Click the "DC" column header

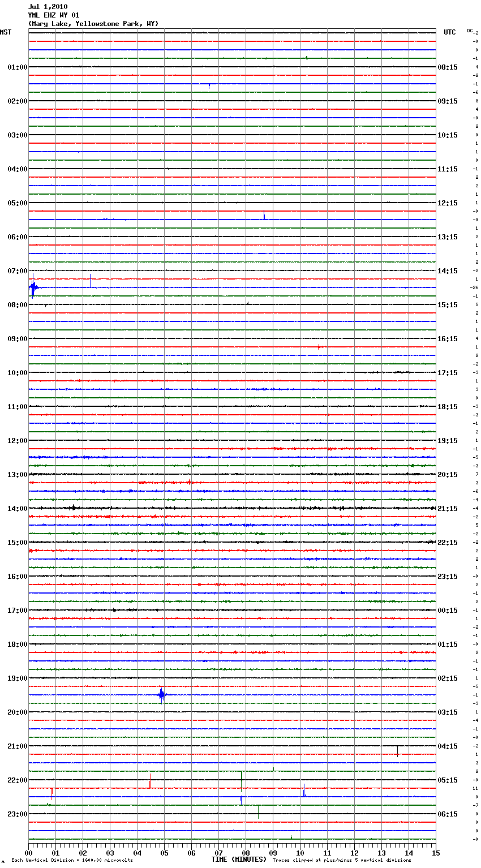(470, 31)
